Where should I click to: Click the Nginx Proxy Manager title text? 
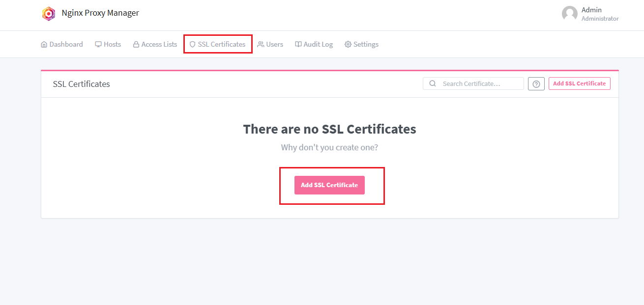[x=100, y=13]
